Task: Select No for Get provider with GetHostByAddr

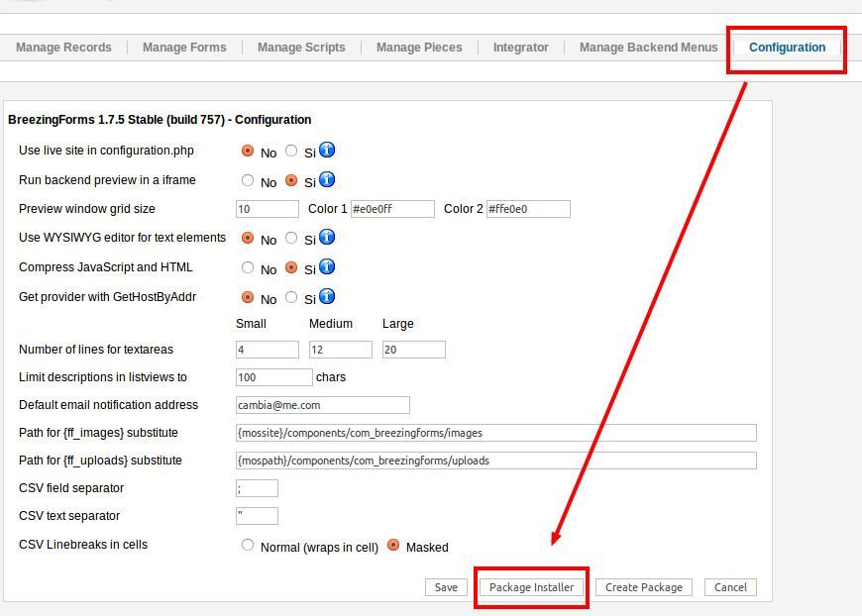Action: point(248,297)
